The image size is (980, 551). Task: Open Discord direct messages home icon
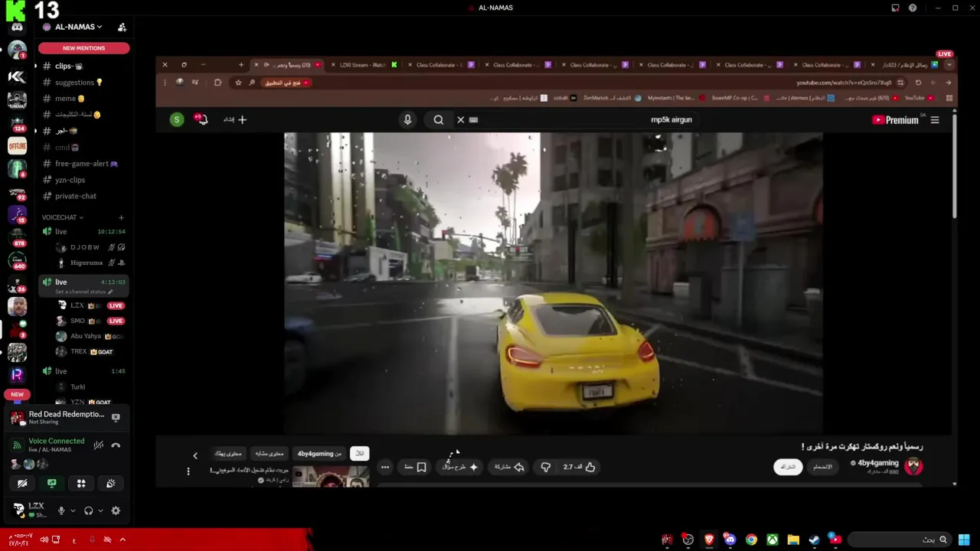coord(17,28)
